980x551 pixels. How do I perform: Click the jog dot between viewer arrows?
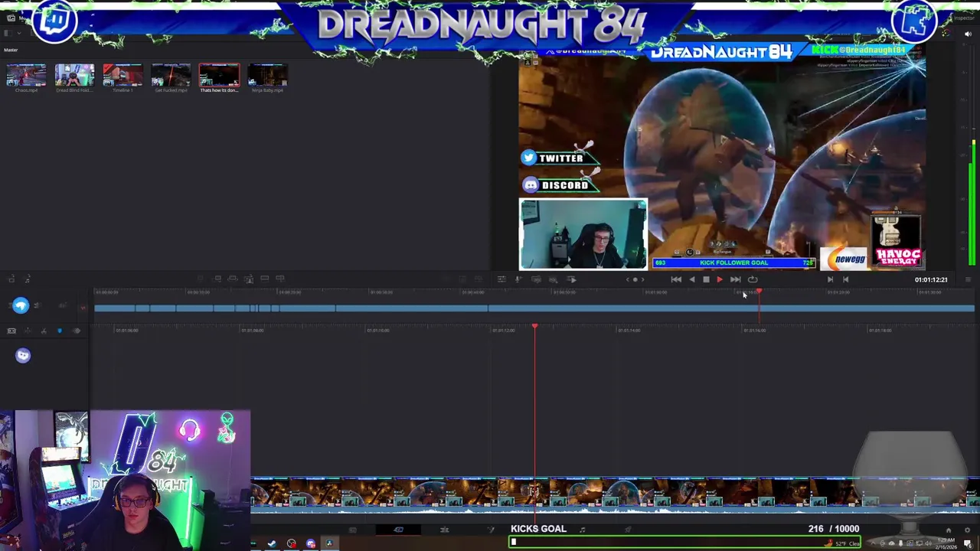(x=635, y=279)
